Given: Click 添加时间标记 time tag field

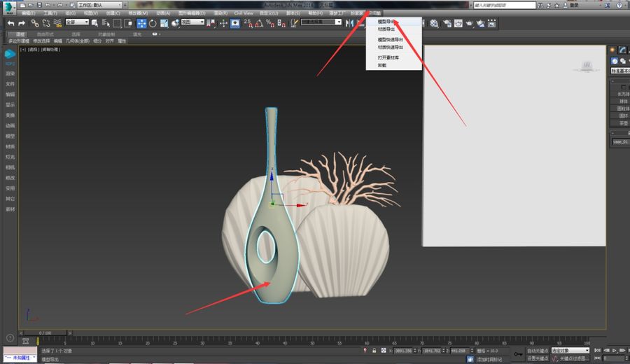Looking at the screenshot, I should pyautogui.click(x=489, y=359).
